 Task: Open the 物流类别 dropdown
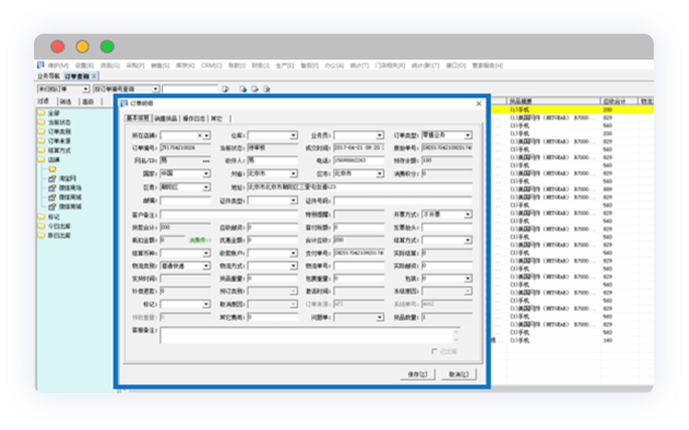click(x=207, y=265)
